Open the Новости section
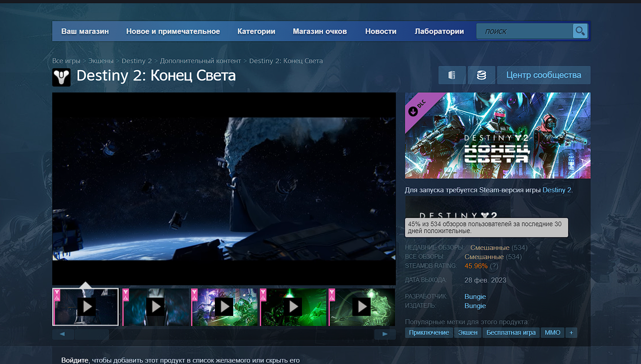Screen dimensions: 641x364 pyautogui.click(x=380, y=31)
